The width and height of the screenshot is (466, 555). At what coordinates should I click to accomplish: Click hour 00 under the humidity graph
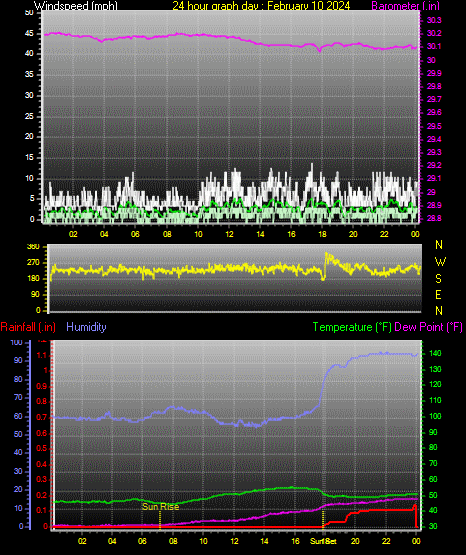pos(416,541)
